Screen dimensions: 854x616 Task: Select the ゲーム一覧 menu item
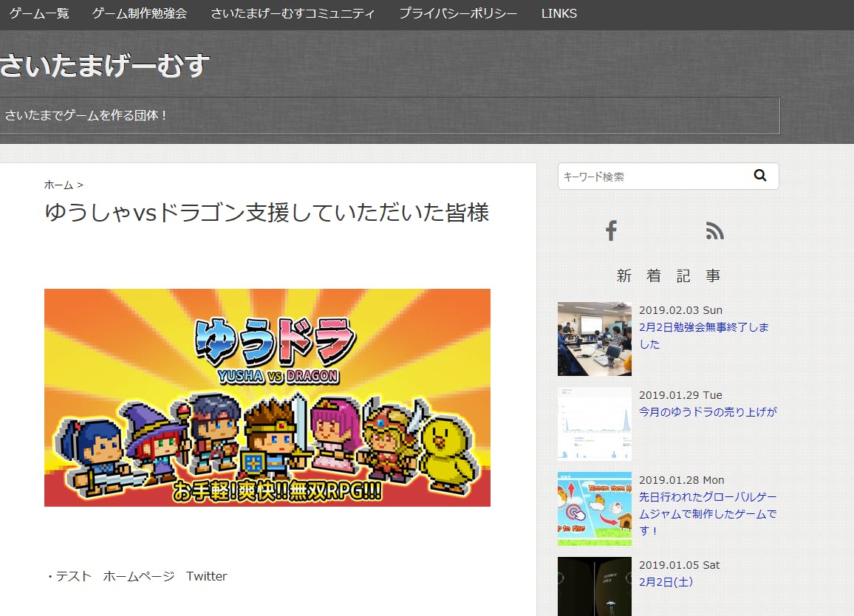38,13
